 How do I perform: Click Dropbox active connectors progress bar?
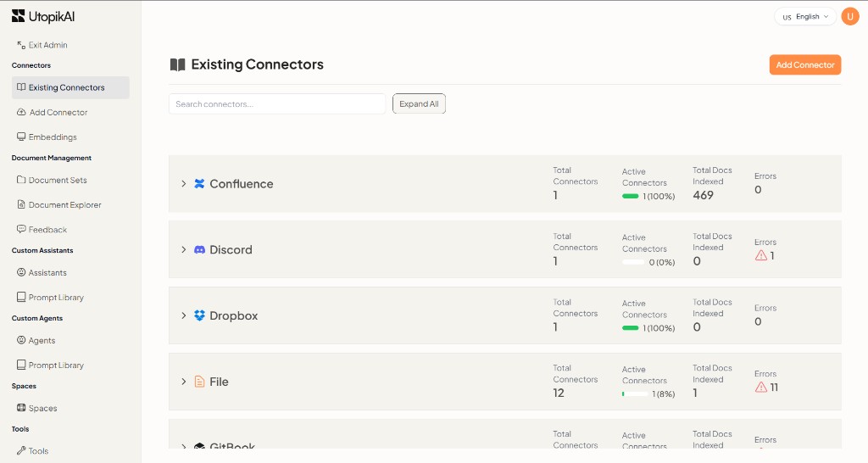[x=631, y=328]
